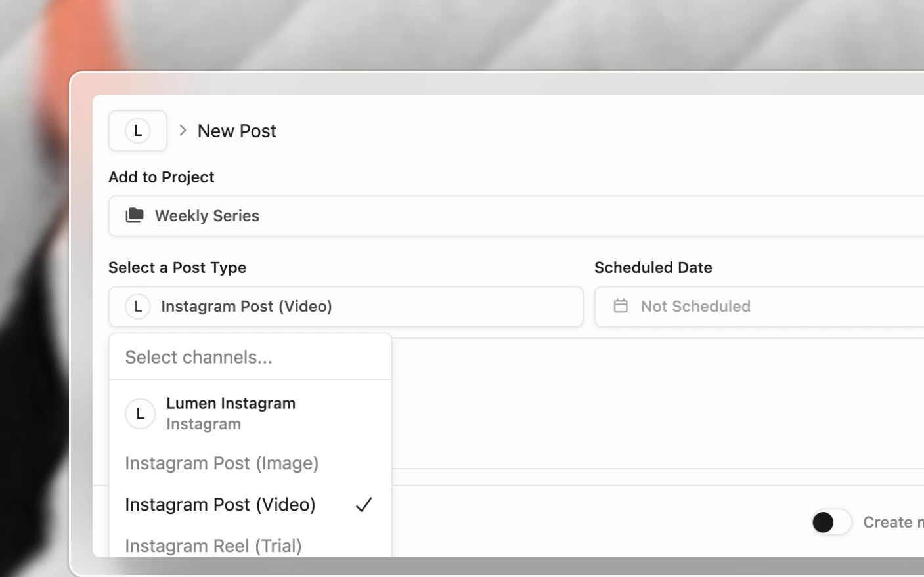Choose Instagram Post (Video) option
The height and width of the screenshot is (577, 924).
(x=250, y=504)
